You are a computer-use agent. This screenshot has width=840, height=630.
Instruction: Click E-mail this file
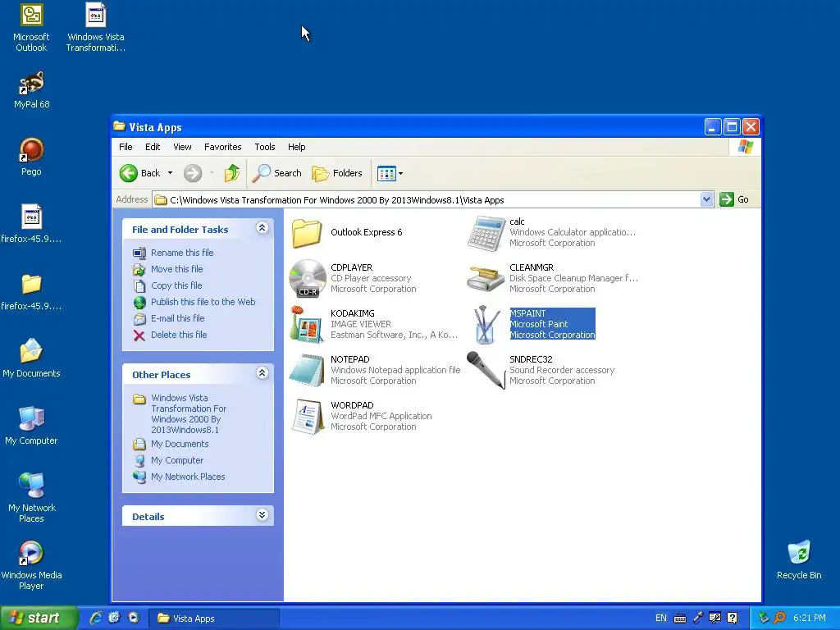(177, 318)
